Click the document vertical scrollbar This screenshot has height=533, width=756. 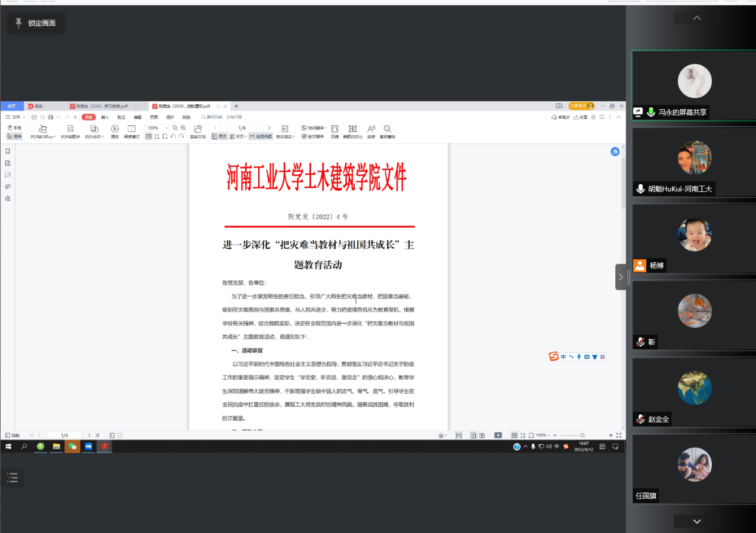tap(624, 183)
